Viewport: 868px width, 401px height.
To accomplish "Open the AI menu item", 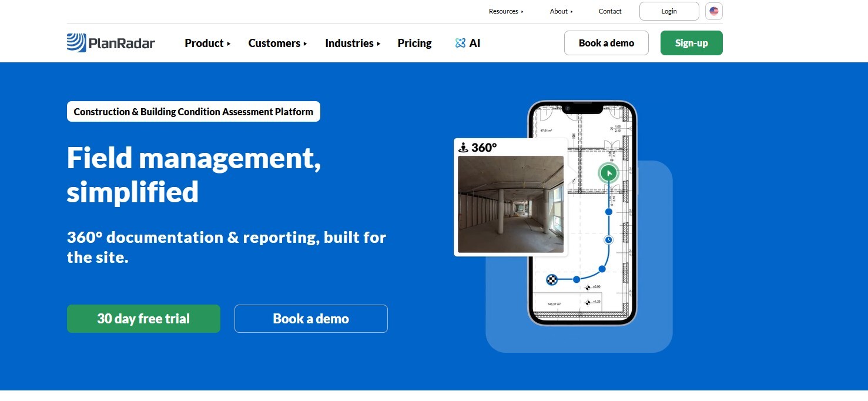I will point(468,43).
